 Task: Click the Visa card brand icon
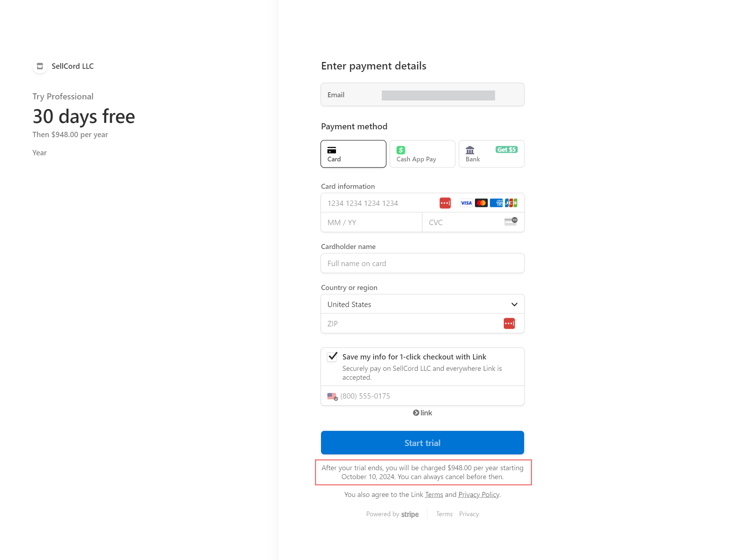pos(466,203)
